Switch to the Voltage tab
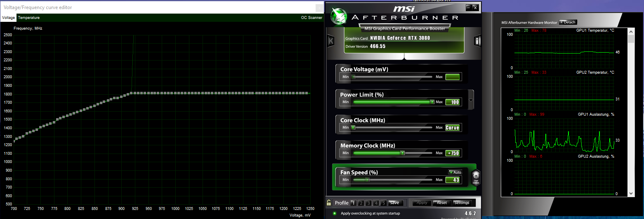644x219 pixels. 8,18
